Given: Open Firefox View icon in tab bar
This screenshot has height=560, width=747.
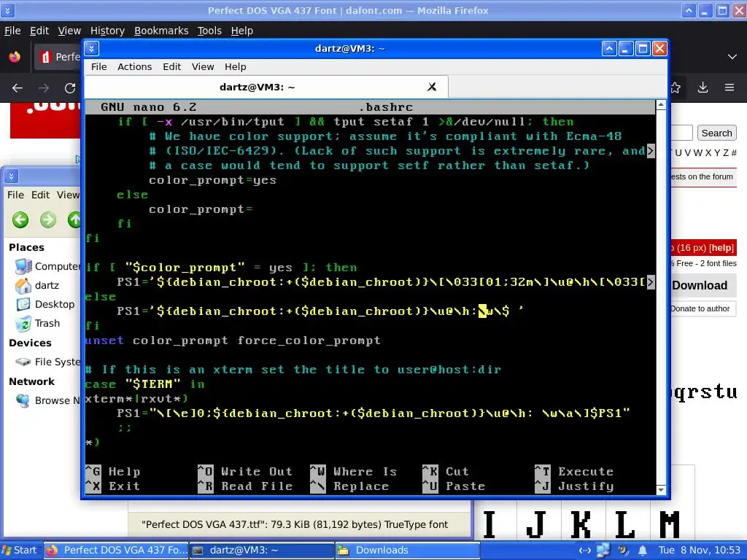Looking at the screenshot, I should click(x=15, y=57).
